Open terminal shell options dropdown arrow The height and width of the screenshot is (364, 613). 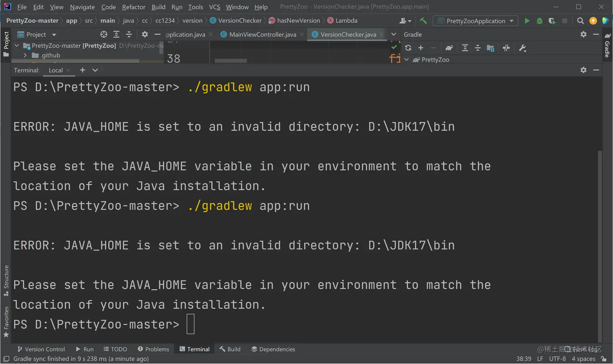coord(95,70)
